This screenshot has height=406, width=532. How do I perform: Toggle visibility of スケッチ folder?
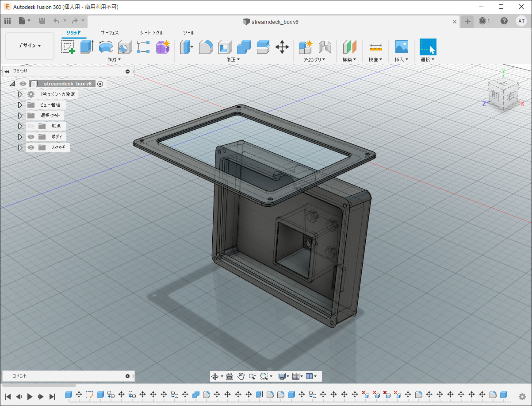(x=31, y=147)
